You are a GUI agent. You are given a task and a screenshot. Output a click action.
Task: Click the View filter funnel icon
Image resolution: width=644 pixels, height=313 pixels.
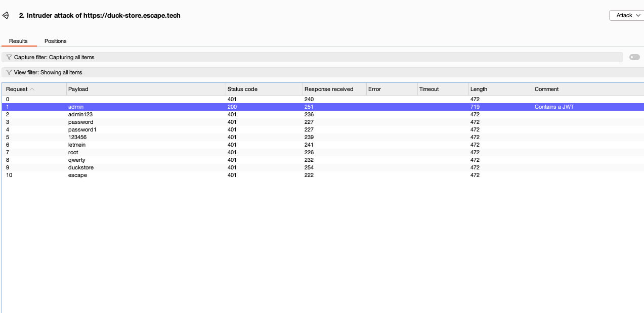tap(9, 72)
